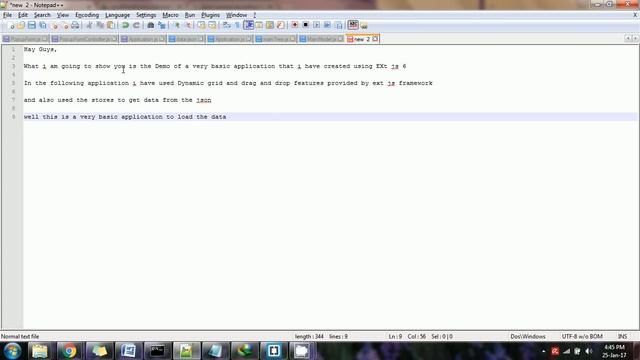Viewport: 640px width, 360px height.
Task: Open the Replace toolbar icon
Action: tap(162, 25)
